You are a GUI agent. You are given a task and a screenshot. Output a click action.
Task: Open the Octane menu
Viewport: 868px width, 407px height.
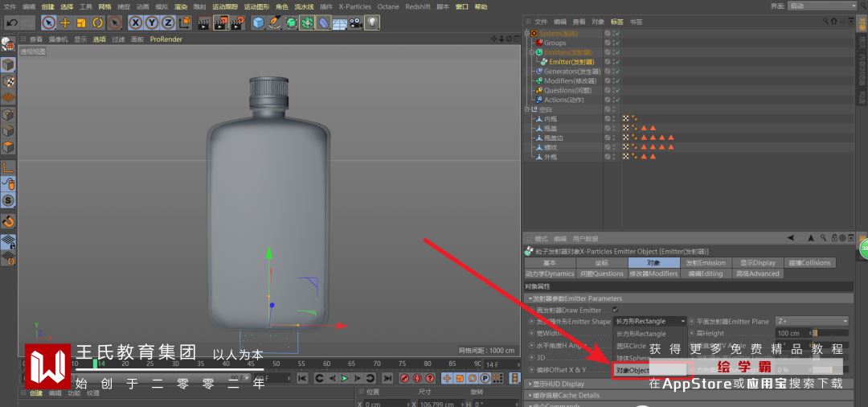388,6
